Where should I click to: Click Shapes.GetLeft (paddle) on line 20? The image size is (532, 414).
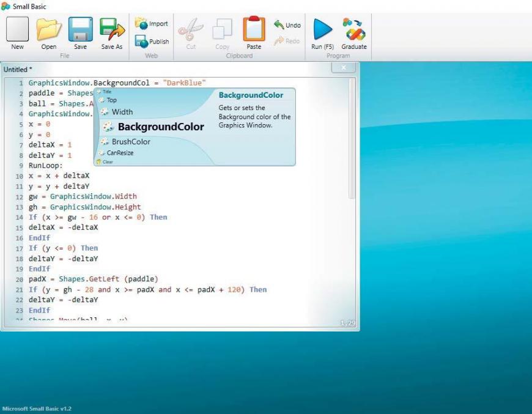click(x=109, y=279)
